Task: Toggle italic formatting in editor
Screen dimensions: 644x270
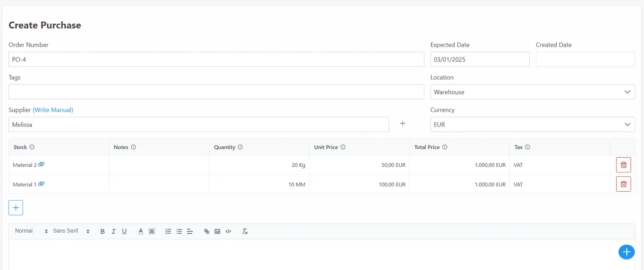Action: coord(114,231)
